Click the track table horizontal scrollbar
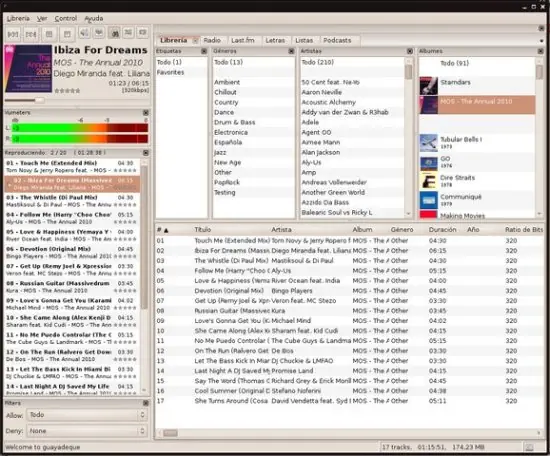 [349, 433]
